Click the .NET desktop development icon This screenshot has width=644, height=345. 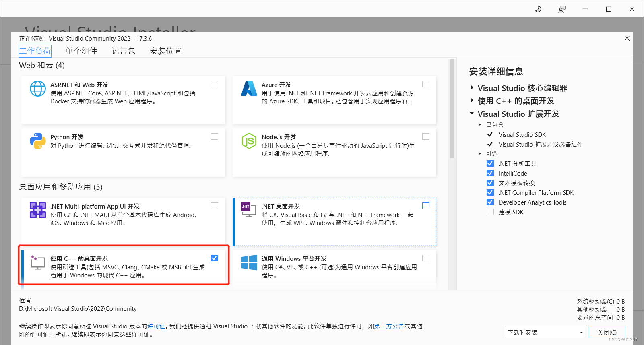249,209
